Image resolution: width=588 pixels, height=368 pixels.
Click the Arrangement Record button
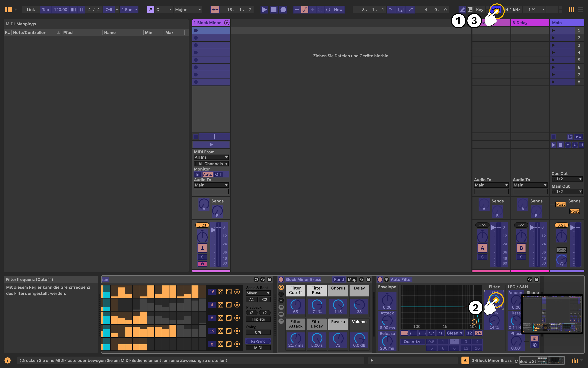(283, 10)
